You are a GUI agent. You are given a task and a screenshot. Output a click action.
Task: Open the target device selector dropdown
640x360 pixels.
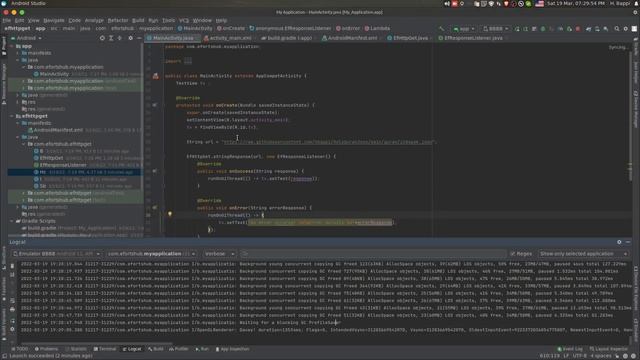[496, 29]
